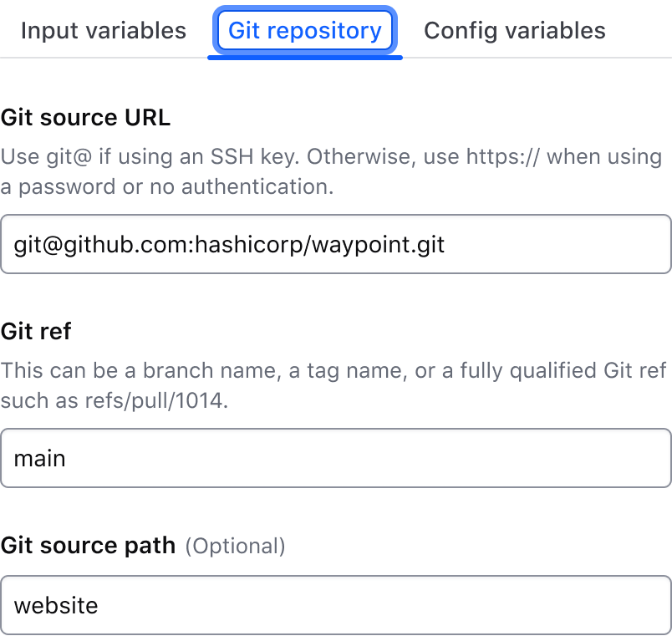Screen dimensions: 672x636
Task: Click the blue underline of the active tab
Action: tap(304, 56)
